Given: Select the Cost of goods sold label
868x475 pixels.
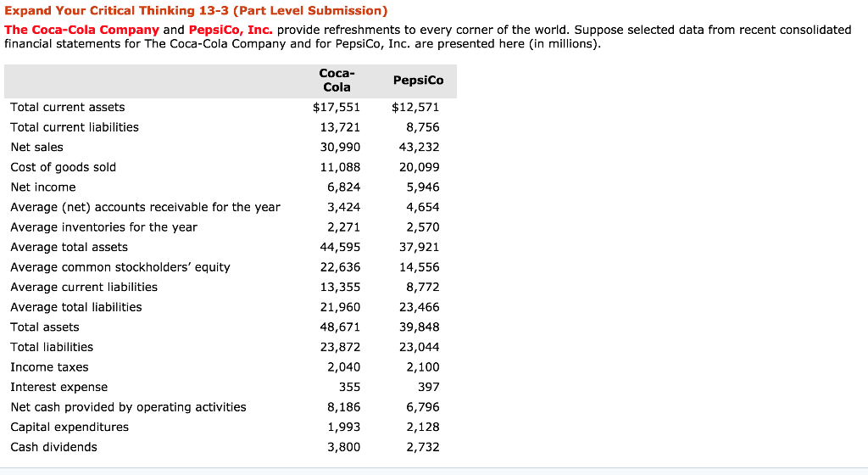Looking at the screenshot, I should click(x=63, y=167).
